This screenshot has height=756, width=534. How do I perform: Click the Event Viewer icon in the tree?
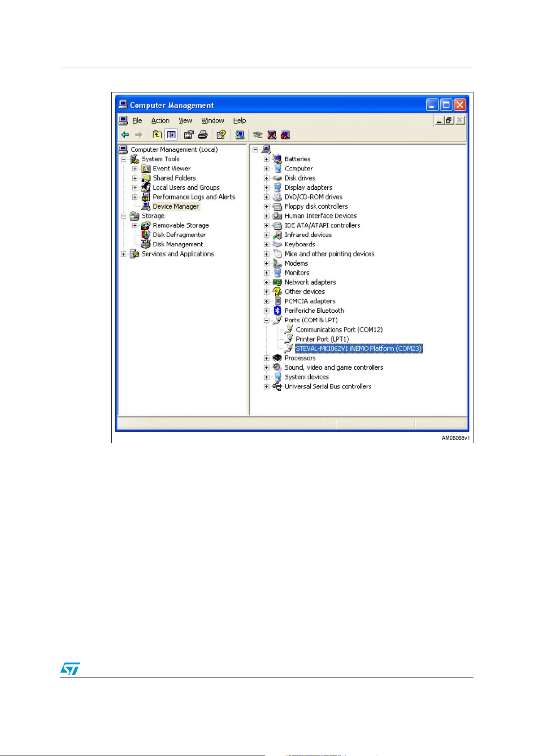pyautogui.click(x=146, y=169)
